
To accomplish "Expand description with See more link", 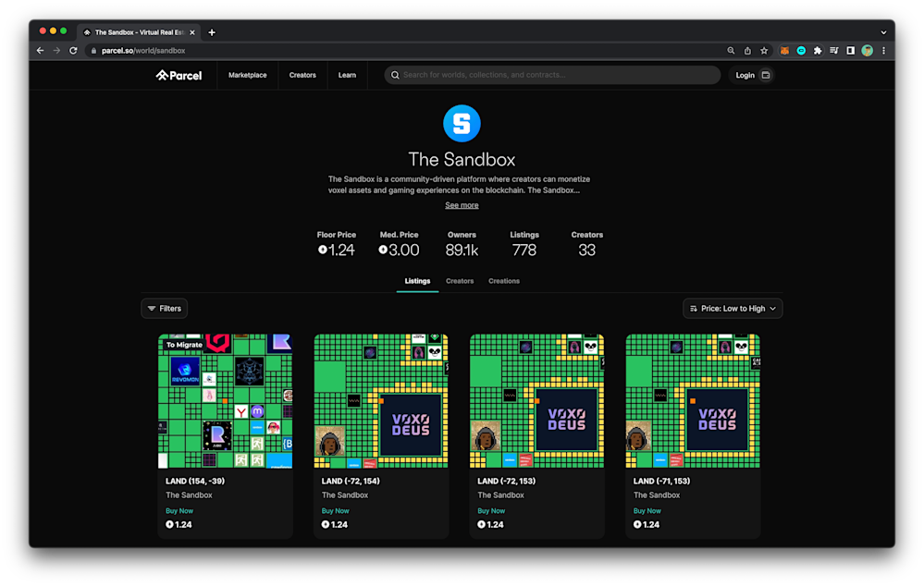I will (x=462, y=205).
